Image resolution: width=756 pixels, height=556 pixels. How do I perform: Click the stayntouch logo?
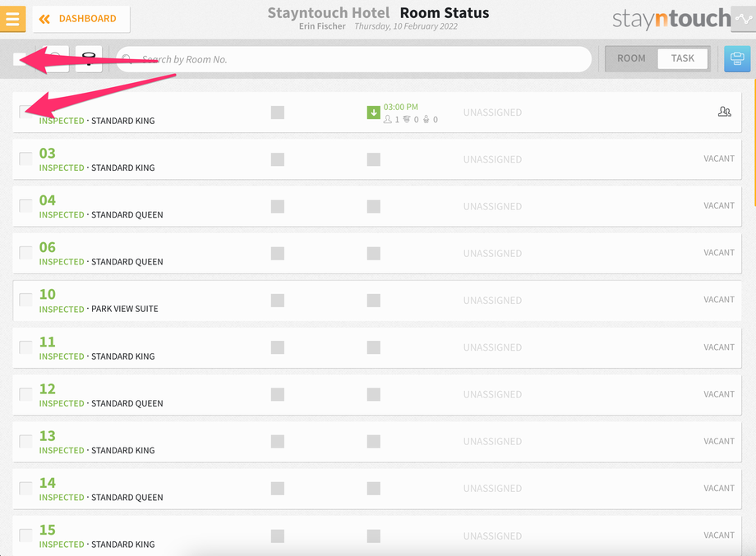tap(671, 19)
